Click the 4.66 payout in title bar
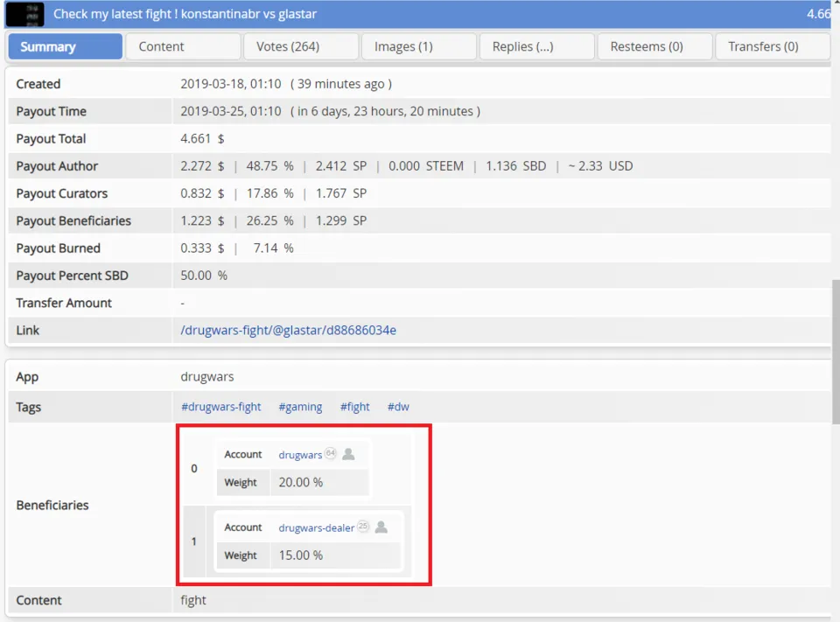The height and width of the screenshot is (622, 840). coord(819,14)
